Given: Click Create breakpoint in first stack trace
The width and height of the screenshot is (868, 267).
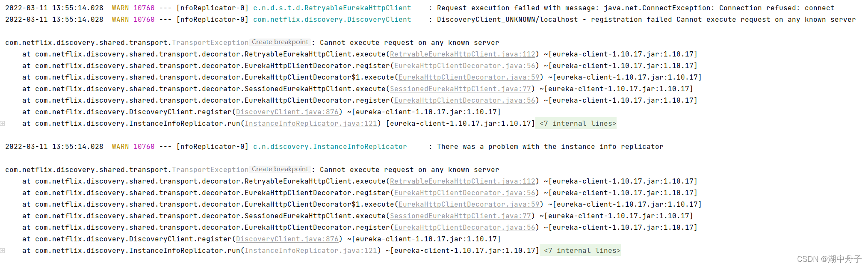Looking at the screenshot, I should [x=280, y=42].
